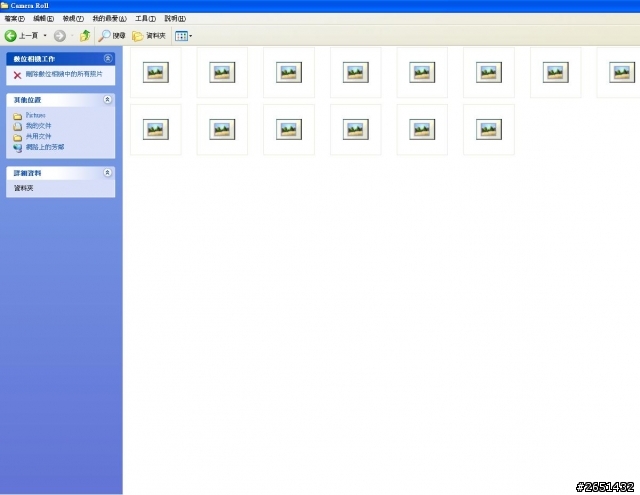
Task: Open the 編輯(E) menu
Action: 43,18
